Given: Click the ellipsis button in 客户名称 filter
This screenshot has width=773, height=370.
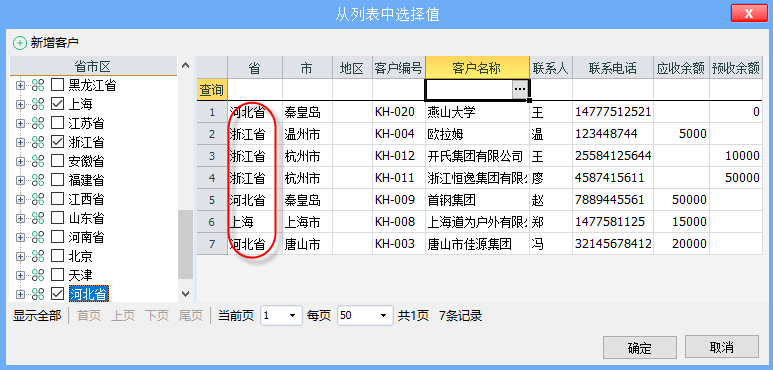Looking at the screenshot, I should click(521, 89).
